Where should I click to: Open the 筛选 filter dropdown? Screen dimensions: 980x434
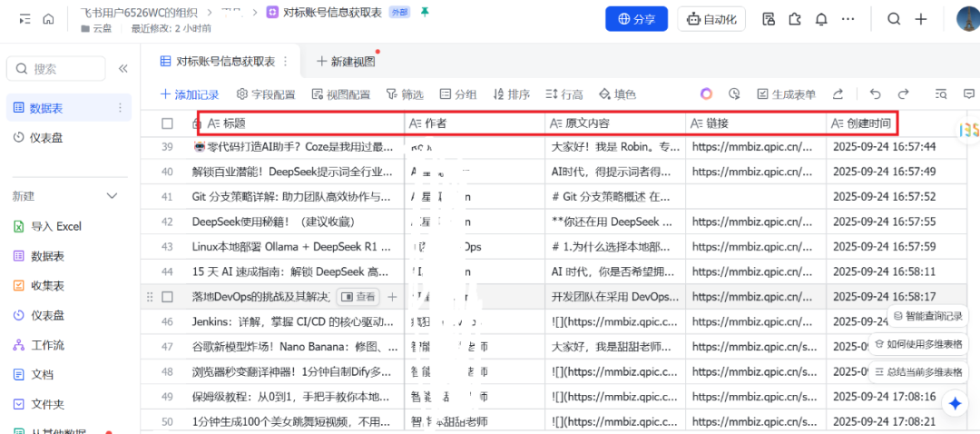[405, 94]
